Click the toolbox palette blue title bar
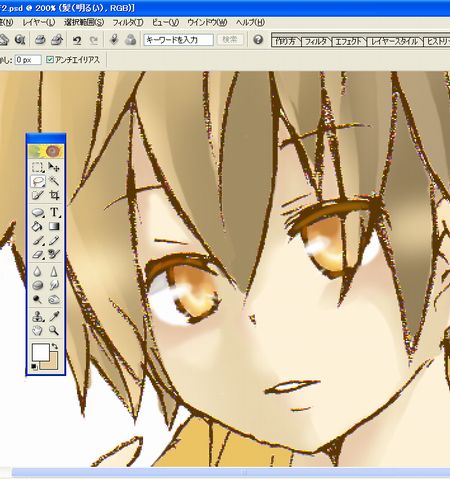Screen dimensions: 450x479 click(x=46, y=138)
